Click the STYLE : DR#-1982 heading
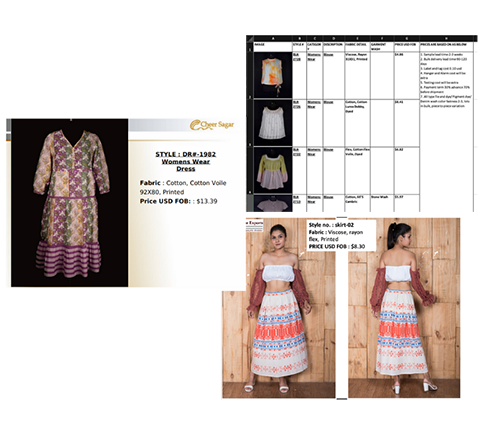Image resolution: width=500 pixels, height=427 pixels. pyautogui.click(x=186, y=154)
